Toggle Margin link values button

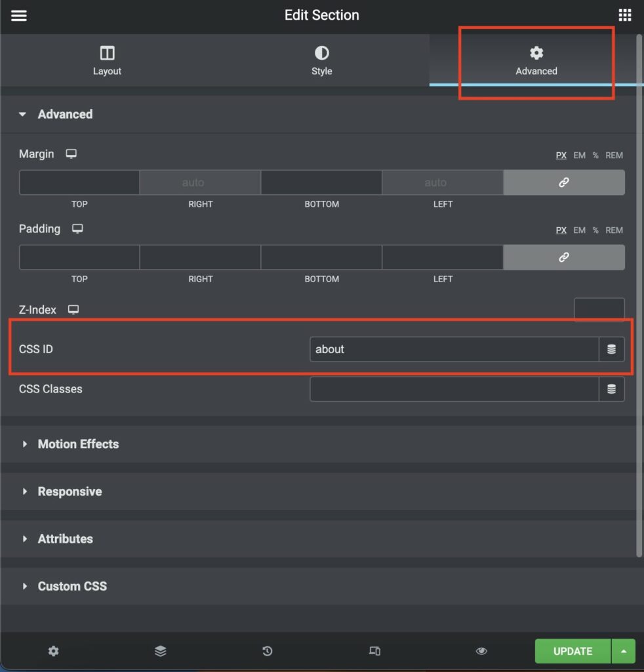[563, 182]
